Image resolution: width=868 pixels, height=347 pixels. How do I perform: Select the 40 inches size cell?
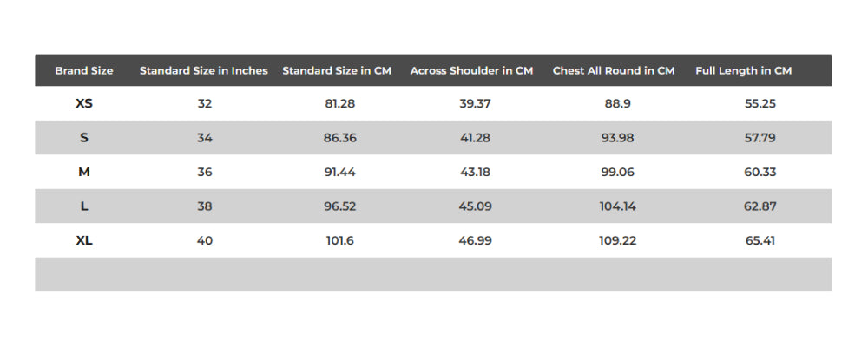pos(205,240)
